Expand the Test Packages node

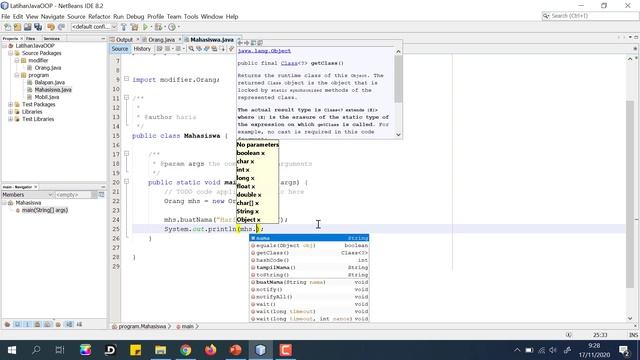[x=11, y=104]
